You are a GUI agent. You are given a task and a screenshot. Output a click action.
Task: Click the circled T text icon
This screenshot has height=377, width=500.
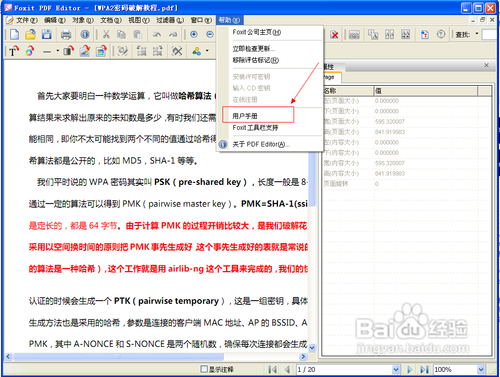point(441,34)
